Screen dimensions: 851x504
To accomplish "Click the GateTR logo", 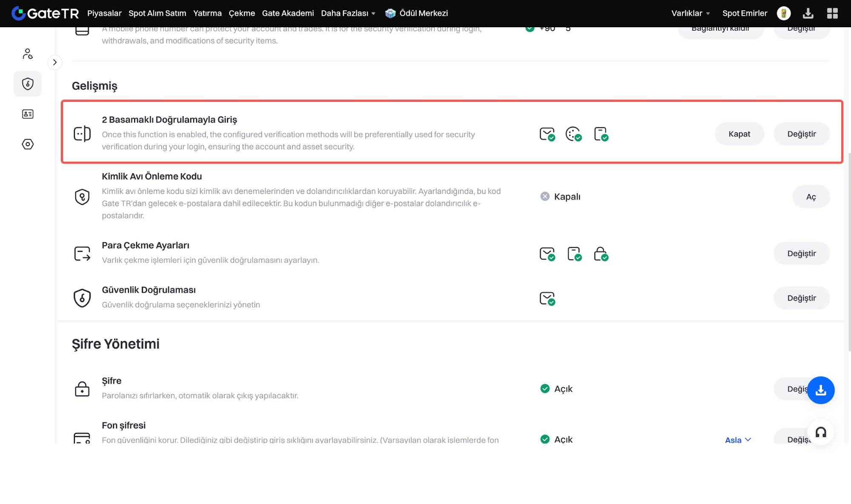I will [x=45, y=14].
